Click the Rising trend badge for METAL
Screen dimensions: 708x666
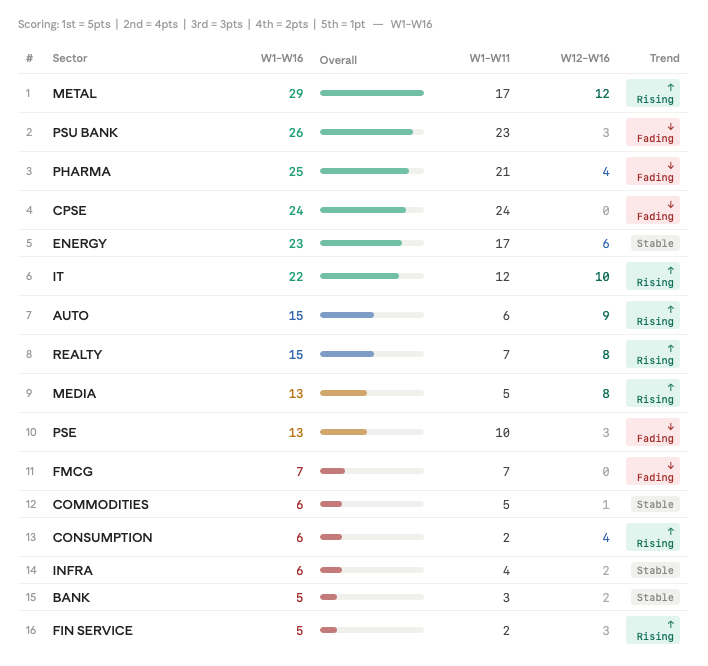[x=652, y=93]
